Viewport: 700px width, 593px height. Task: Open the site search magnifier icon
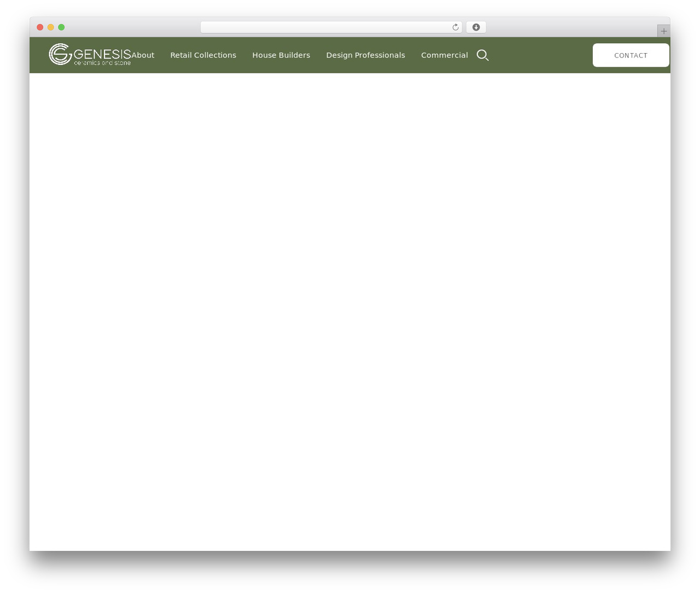click(x=482, y=55)
